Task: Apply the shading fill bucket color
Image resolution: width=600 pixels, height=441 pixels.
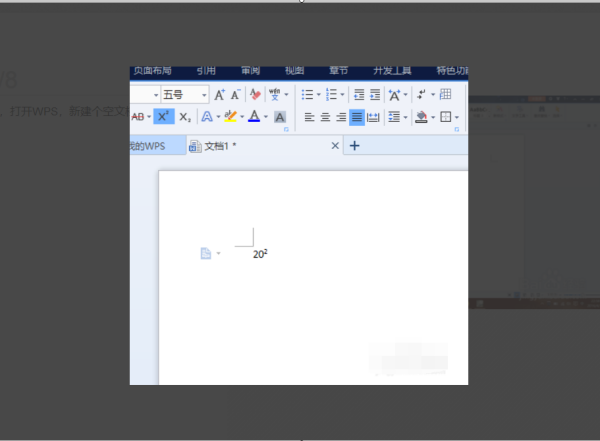Action: pyautogui.click(x=421, y=117)
